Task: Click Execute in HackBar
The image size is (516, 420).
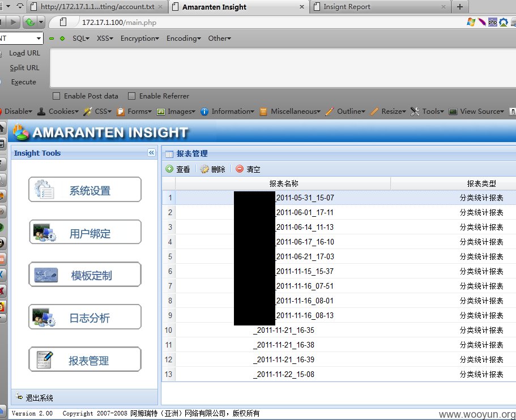Action: [x=23, y=82]
